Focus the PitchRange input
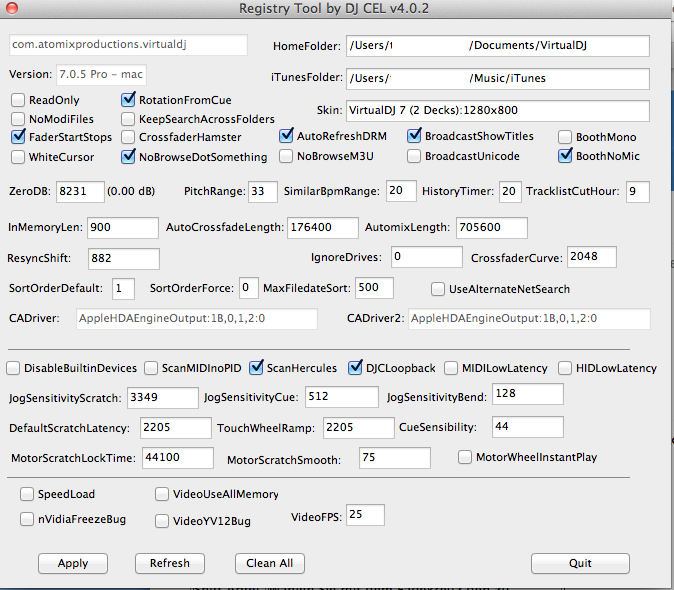Viewport: 674px width, 590px height. tap(263, 192)
